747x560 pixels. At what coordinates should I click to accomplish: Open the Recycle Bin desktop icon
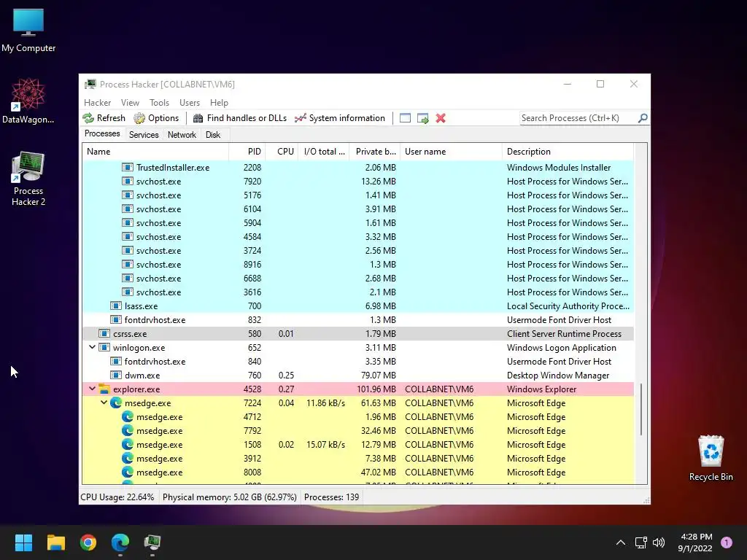pos(711,458)
